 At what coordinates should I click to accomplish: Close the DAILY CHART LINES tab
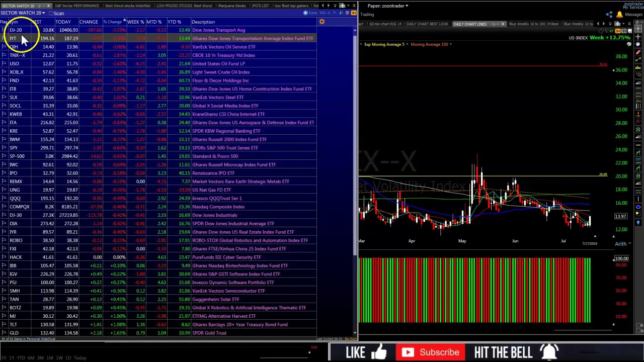point(503,24)
